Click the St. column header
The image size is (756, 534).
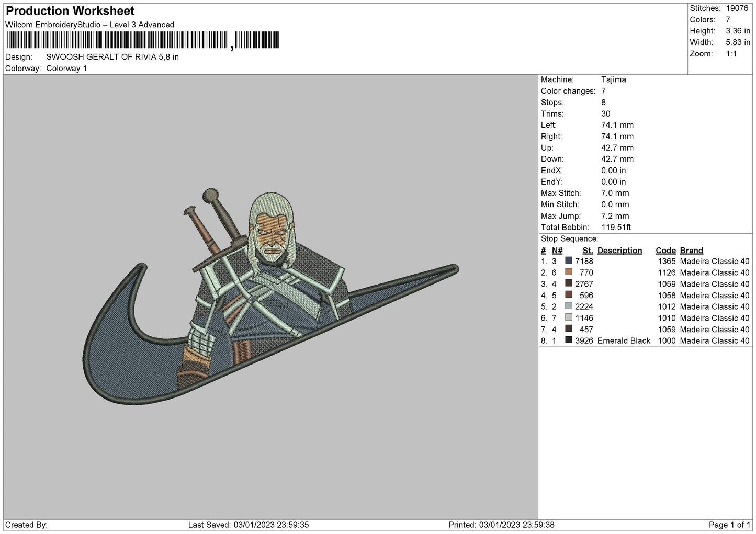coord(588,251)
